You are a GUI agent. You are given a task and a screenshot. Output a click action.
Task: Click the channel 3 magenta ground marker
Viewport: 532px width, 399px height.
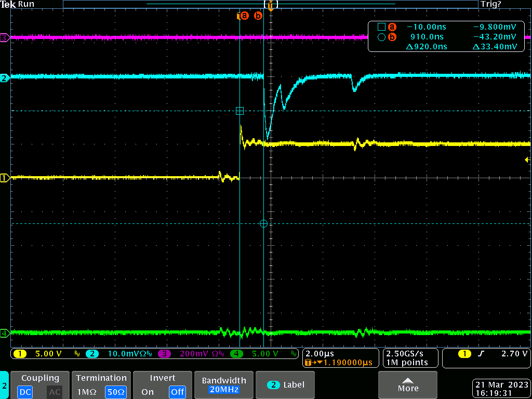click(x=5, y=38)
